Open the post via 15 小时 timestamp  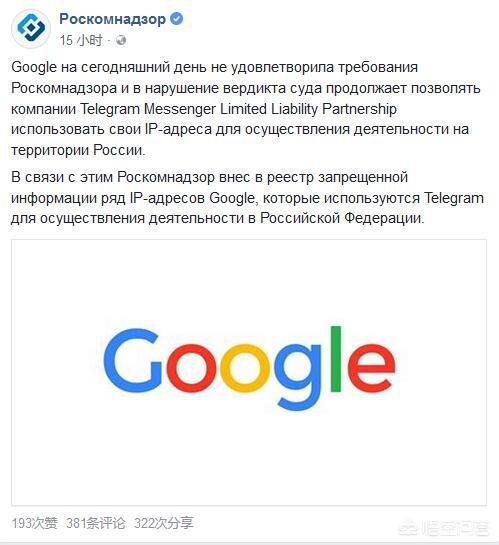(81, 40)
